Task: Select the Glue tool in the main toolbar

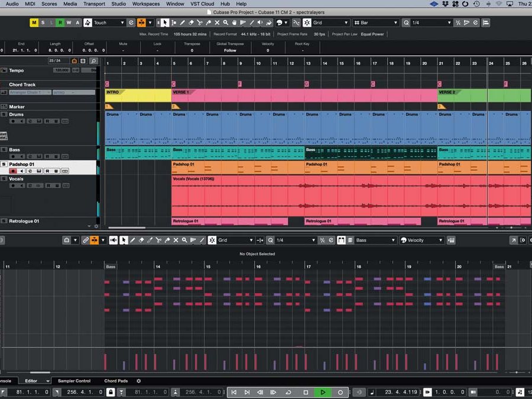Action: pos(208,22)
